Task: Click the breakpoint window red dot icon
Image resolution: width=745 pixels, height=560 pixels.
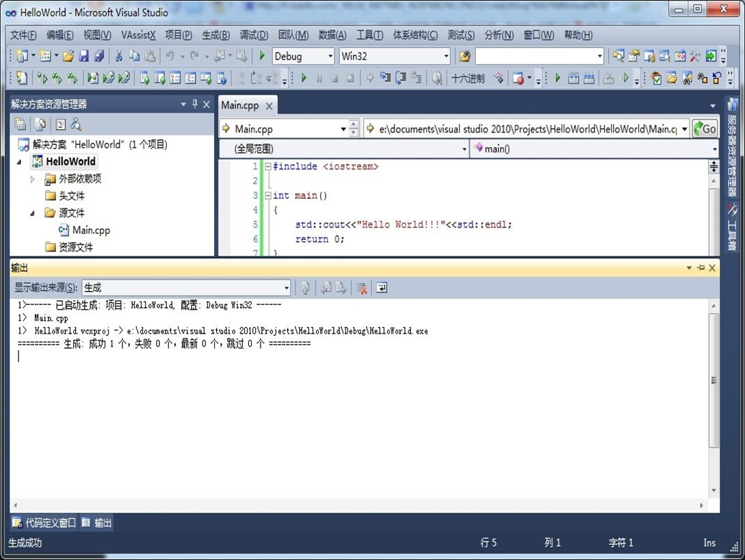Action: (x=518, y=78)
